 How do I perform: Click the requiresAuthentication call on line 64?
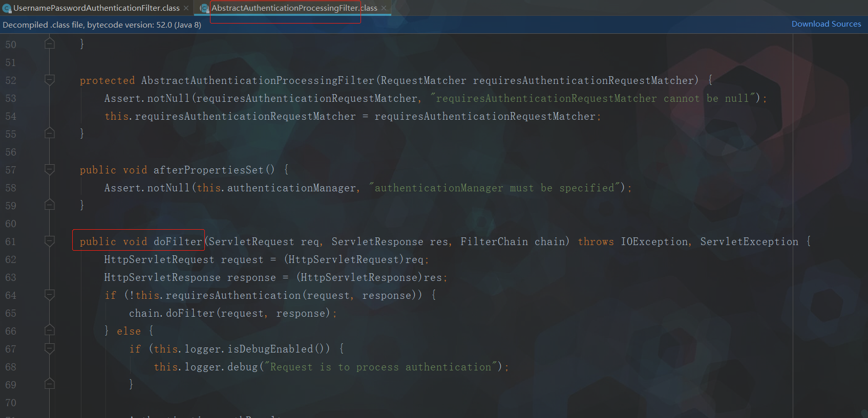234,295
